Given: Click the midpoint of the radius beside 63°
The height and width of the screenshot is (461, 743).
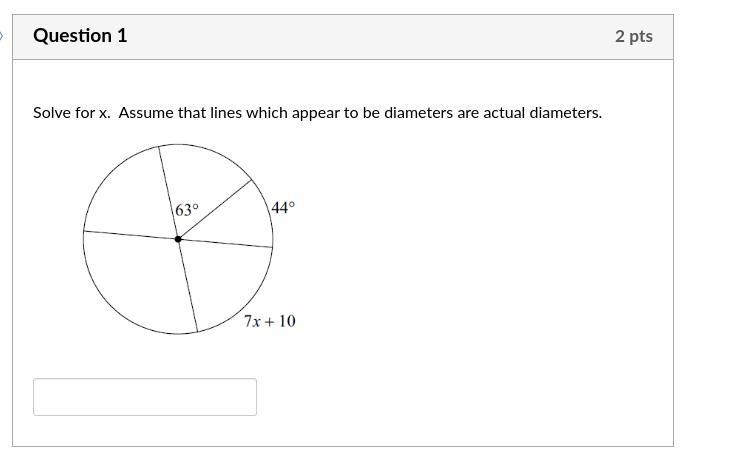Looking at the screenshot, I should point(215,209).
